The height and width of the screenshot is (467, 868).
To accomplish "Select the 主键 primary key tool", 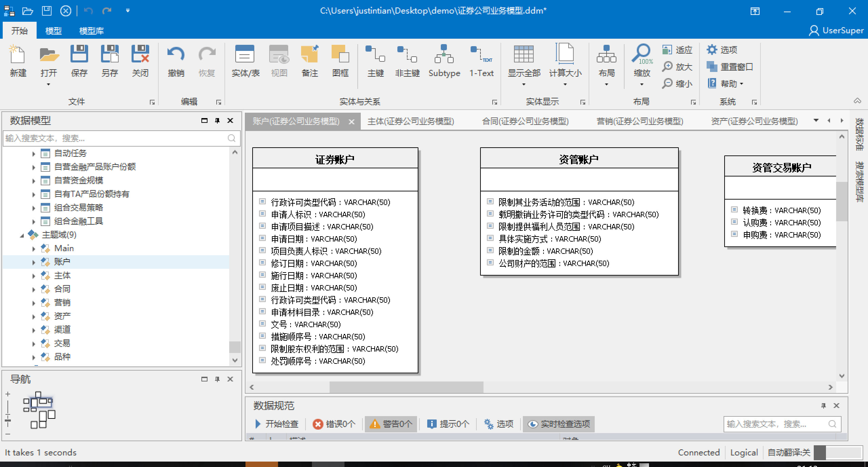I will point(375,62).
